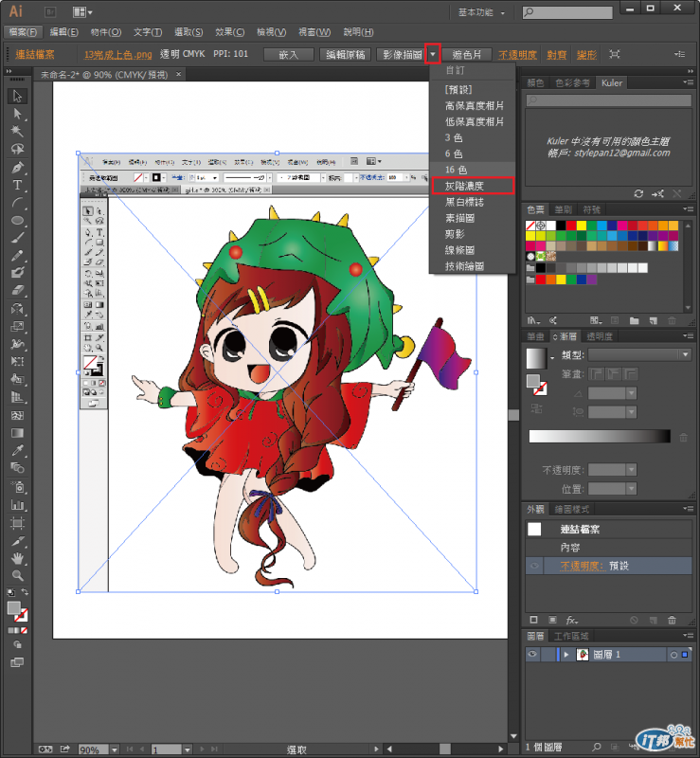Screen dimensions: 700x758
Task: Select the Zoom tool
Action: (x=17, y=576)
